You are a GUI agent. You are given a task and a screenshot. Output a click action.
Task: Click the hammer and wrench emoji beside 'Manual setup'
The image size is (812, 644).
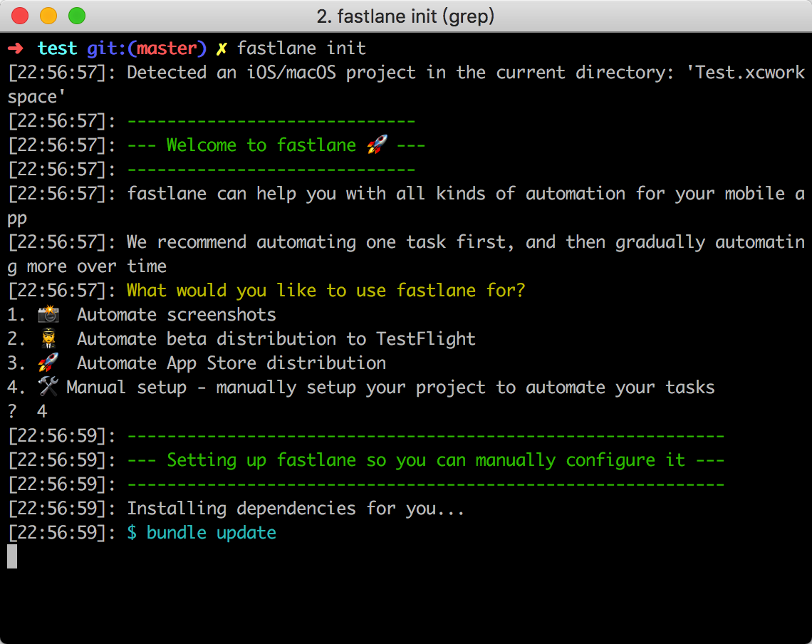(x=48, y=387)
